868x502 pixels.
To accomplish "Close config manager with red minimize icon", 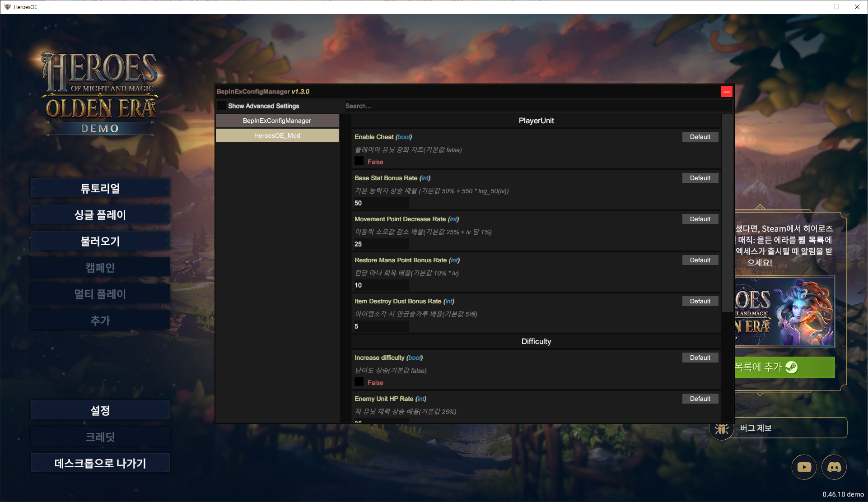I will pyautogui.click(x=726, y=92).
